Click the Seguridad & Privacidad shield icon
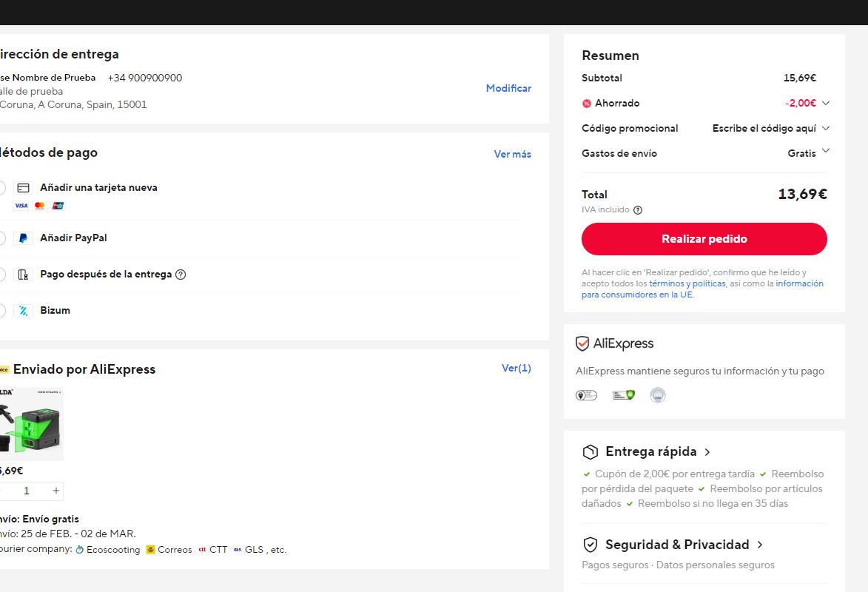868x592 pixels. (x=590, y=545)
